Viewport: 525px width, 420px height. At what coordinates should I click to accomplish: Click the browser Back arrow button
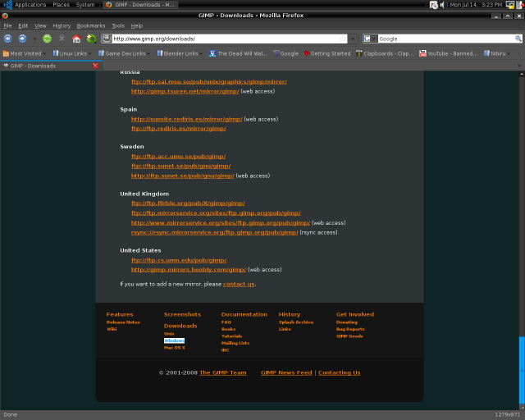[7, 39]
